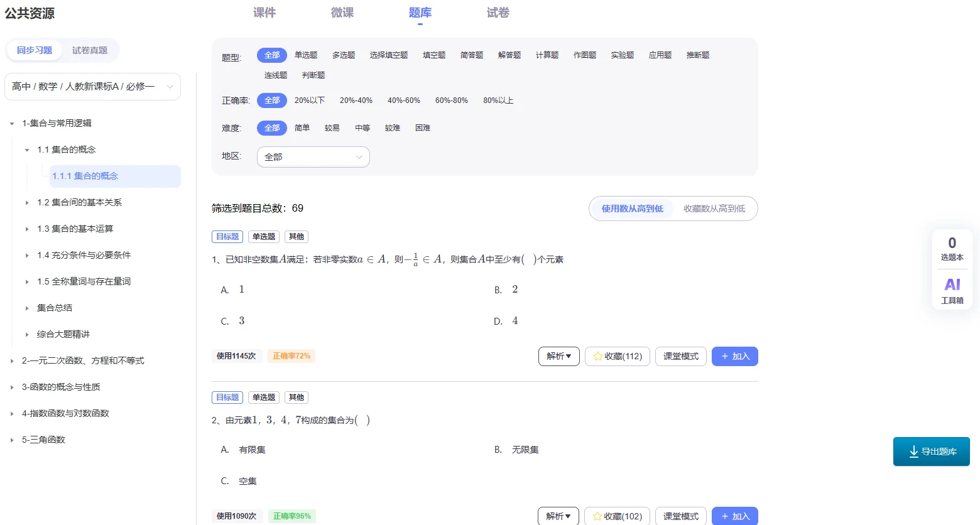Switch to the 试卷 tab

click(x=497, y=12)
